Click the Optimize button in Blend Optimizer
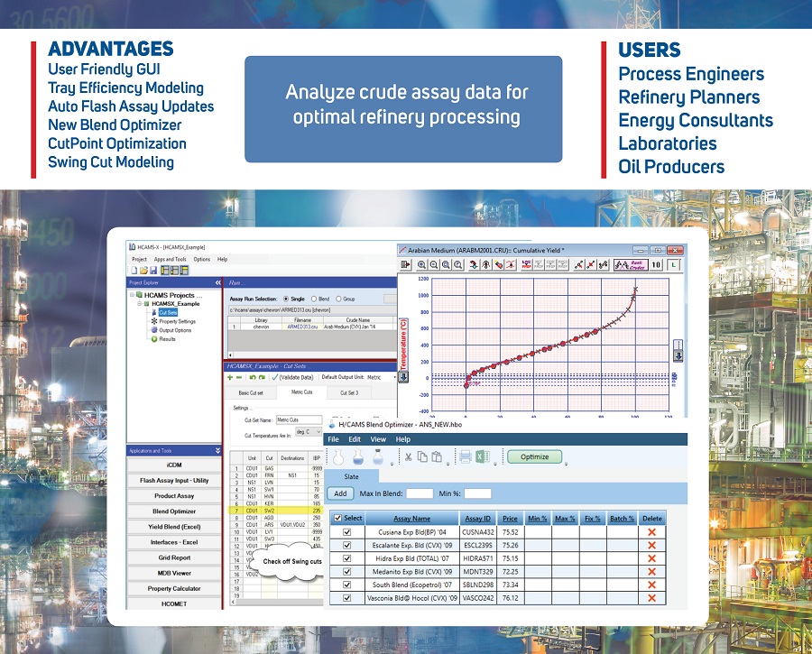Image resolution: width=812 pixels, height=654 pixels. click(534, 456)
